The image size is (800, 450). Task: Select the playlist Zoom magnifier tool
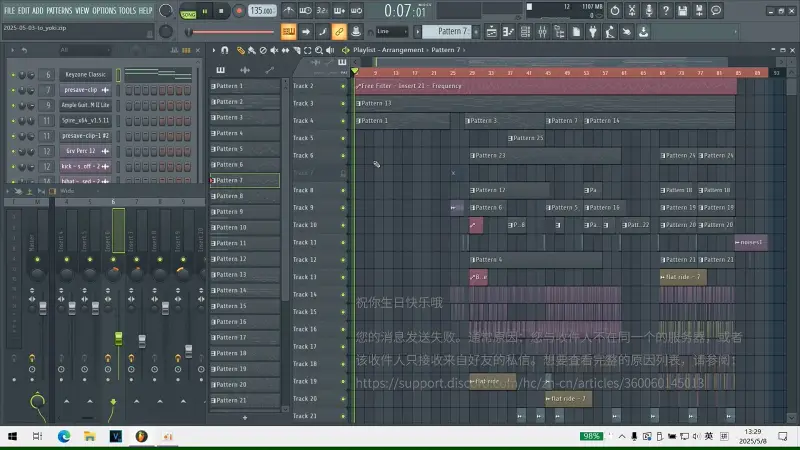click(319, 50)
